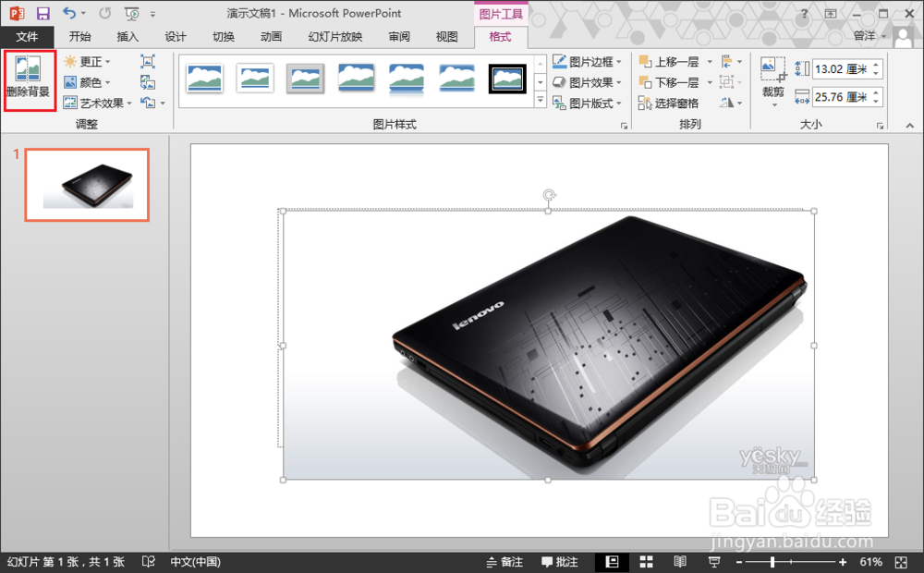Screen dimensions: 924x573
Task: Click 下移一层 send backward button
Action: pyautogui.click(x=669, y=82)
